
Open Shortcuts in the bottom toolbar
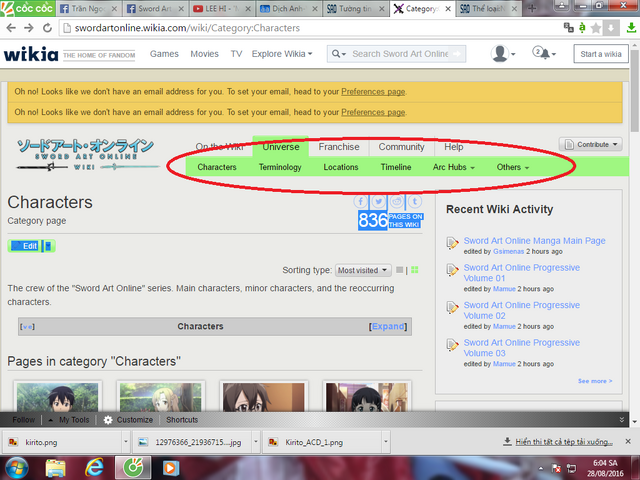[182, 420]
